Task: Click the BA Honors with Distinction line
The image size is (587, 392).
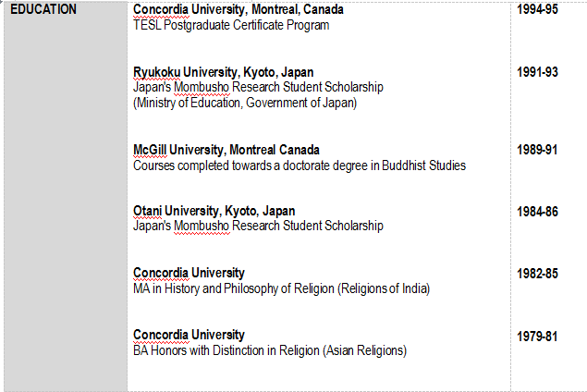Action: pyautogui.click(x=269, y=350)
